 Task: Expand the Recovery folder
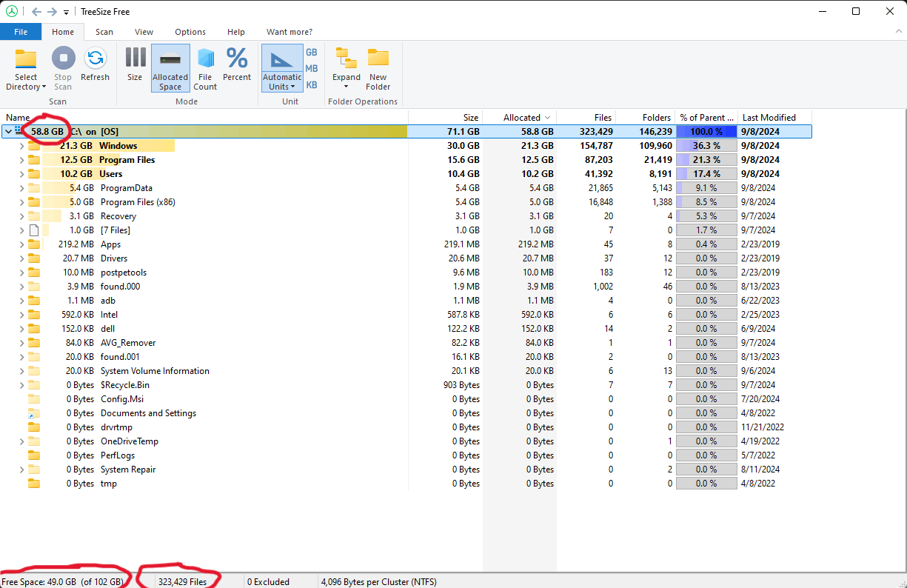tap(21, 216)
